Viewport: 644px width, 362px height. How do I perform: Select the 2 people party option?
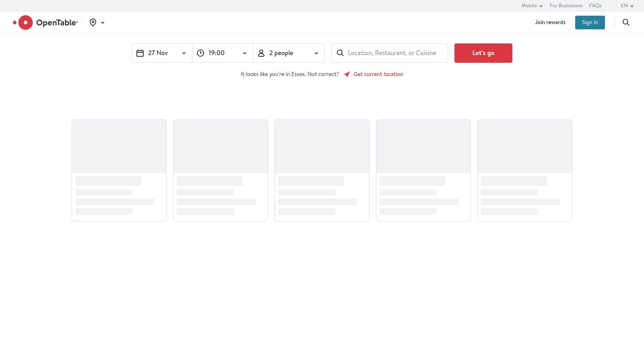coord(281,53)
